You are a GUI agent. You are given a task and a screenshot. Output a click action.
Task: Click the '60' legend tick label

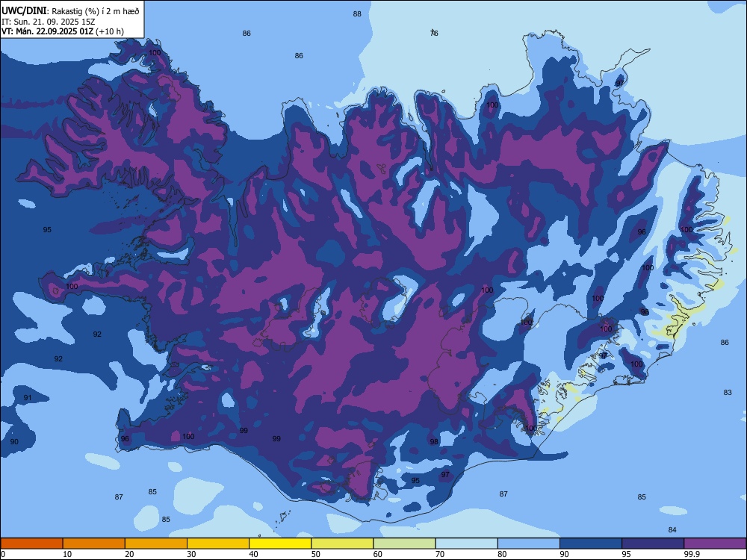click(378, 554)
